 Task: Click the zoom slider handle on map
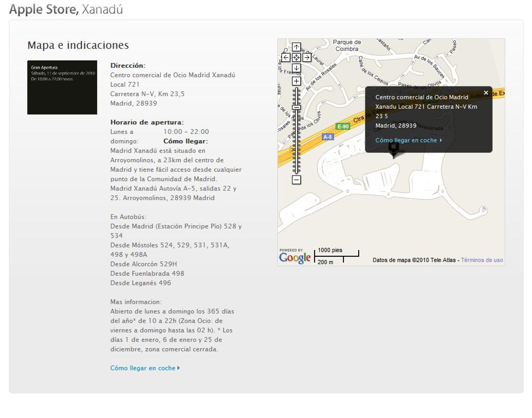297,107
